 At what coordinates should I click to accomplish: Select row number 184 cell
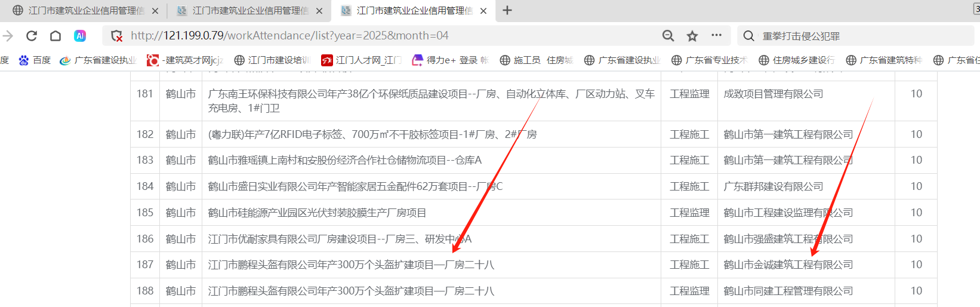point(145,186)
